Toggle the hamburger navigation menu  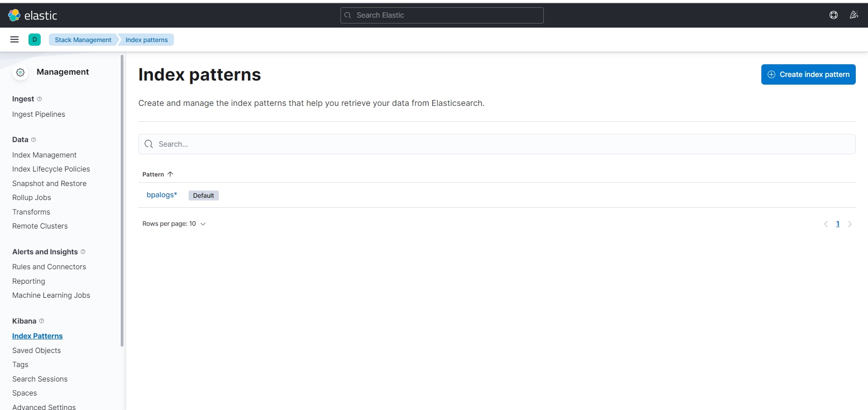[14, 39]
